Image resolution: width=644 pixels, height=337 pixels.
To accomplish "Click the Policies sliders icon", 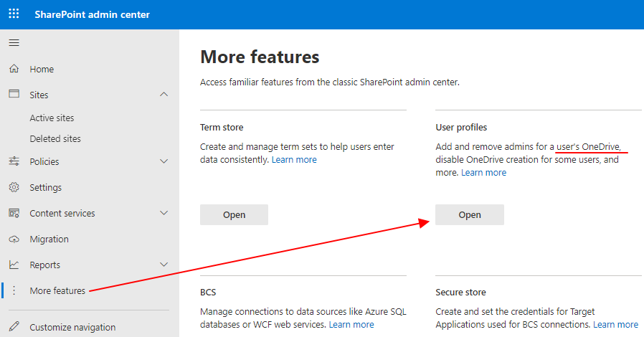I will tap(14, 161).
